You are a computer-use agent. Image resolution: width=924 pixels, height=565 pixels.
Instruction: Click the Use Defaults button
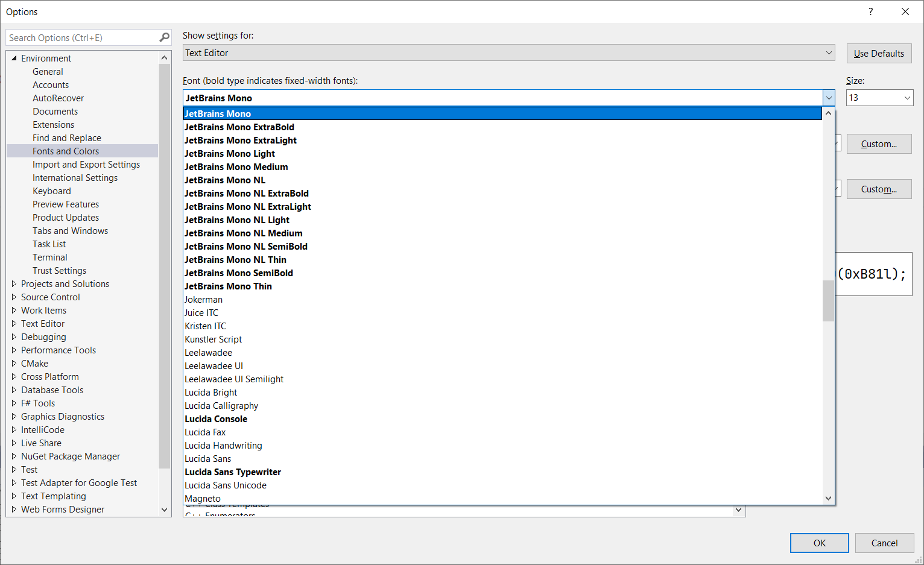tap(879, 53)
